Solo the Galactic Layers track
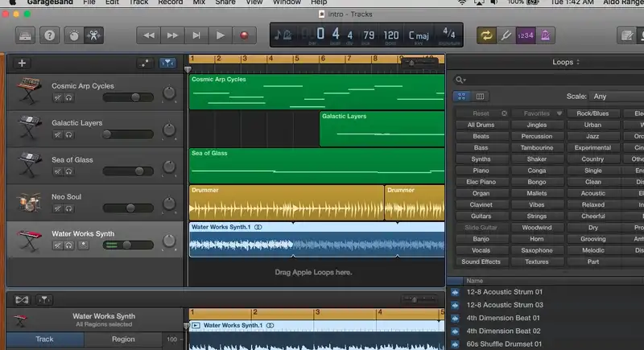 (68, 134)
